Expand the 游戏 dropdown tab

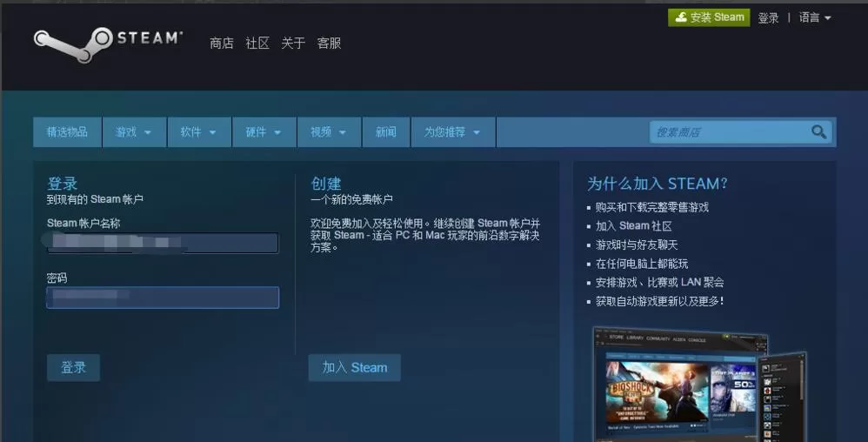pos(134,132)
